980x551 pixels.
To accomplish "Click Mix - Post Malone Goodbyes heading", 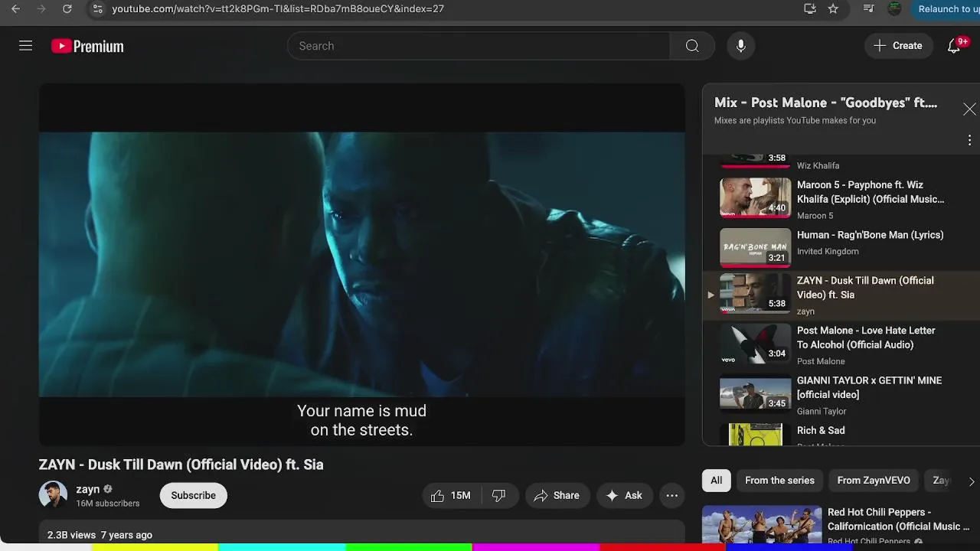I will tap(825, 103).
